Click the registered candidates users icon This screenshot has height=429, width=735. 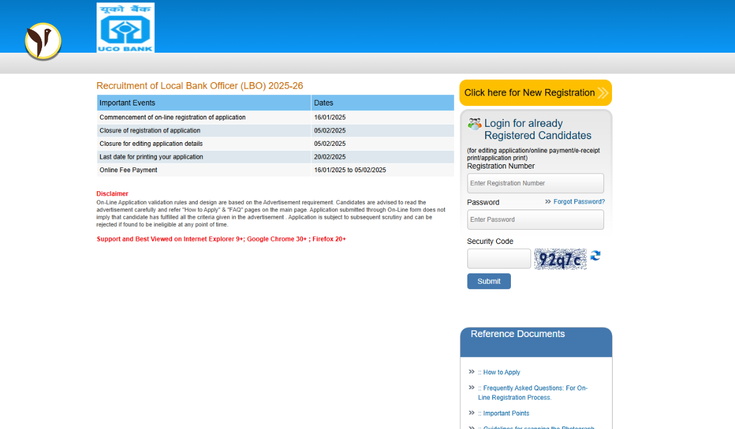click(x=474, y=124)
